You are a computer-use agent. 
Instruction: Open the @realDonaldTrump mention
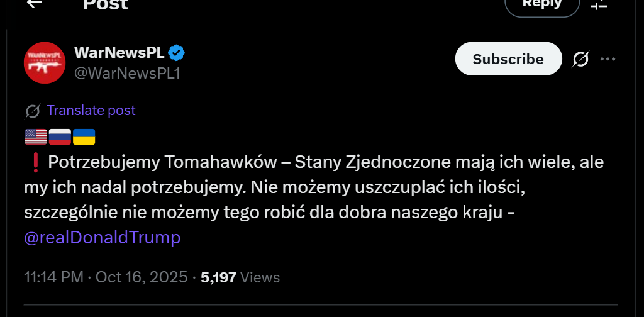tap(102, 238)
